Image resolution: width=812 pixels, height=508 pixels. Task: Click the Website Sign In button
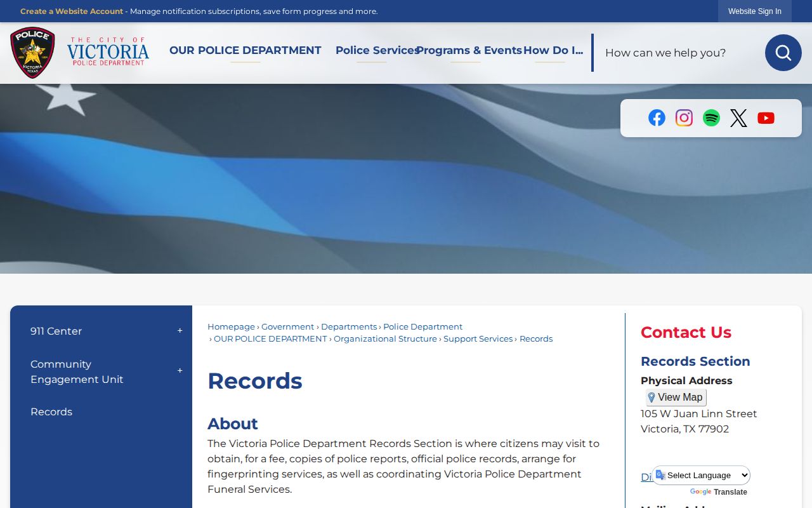point(755,11)
